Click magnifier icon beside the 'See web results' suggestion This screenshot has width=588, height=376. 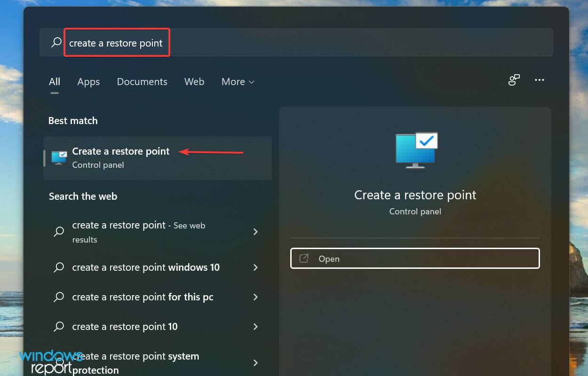tap(58, 232)
